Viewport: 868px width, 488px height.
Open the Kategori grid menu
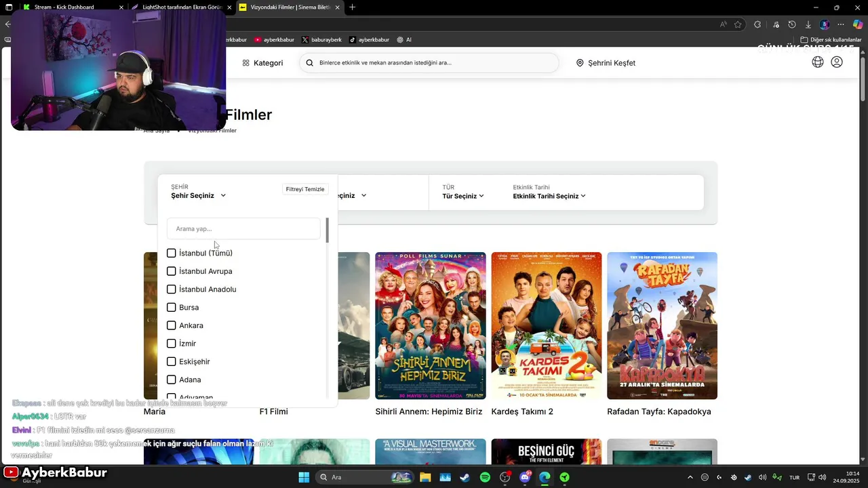[x=245, y=63]
